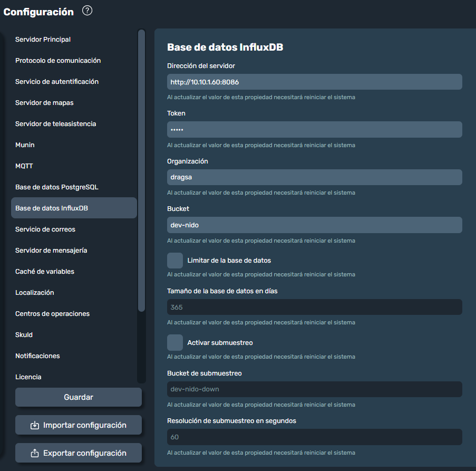Click the Bucket field label

tap(178, 209)
